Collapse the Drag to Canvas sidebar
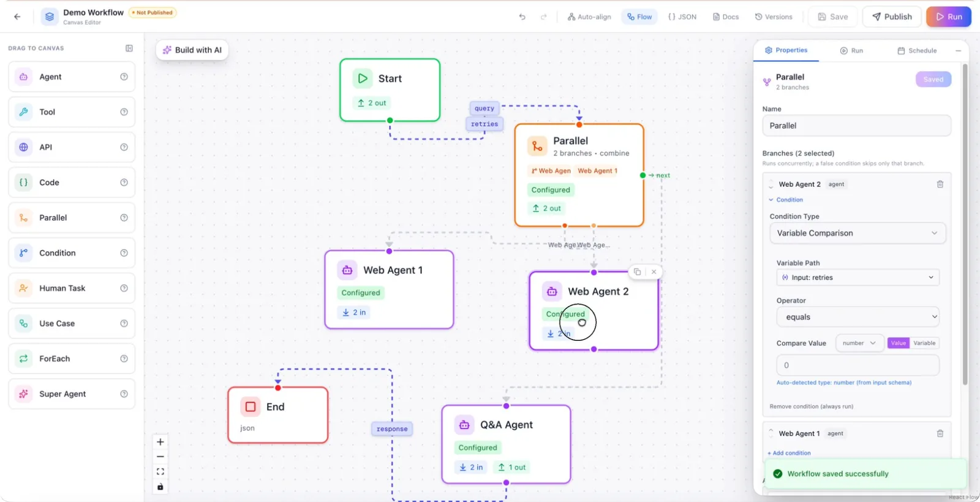The image size is (980, 502). (x=129, y=48)
